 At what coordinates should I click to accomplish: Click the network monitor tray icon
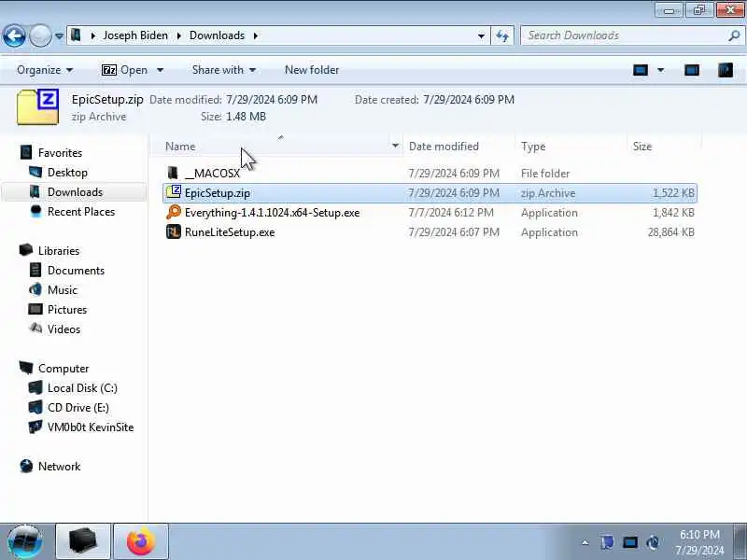[629, 542]
